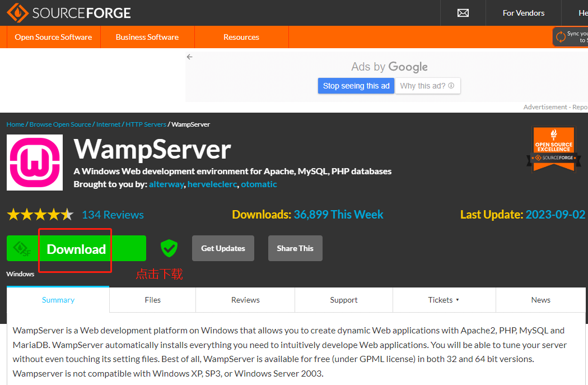Click the green shield checkmark icon
This screenshot has height=385, width=588.
click(169, 248)
